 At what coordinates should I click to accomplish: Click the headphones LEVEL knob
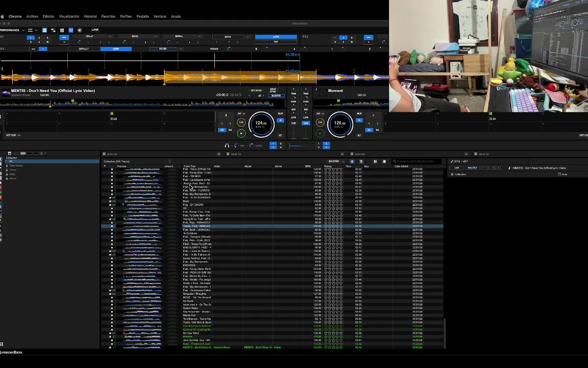pyautogui.click(x=251, y=145)
